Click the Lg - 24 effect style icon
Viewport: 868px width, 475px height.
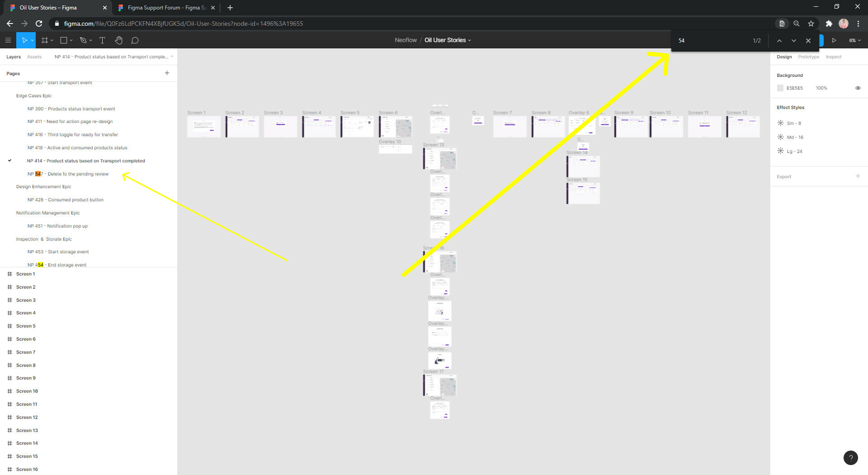pos(780,151)
